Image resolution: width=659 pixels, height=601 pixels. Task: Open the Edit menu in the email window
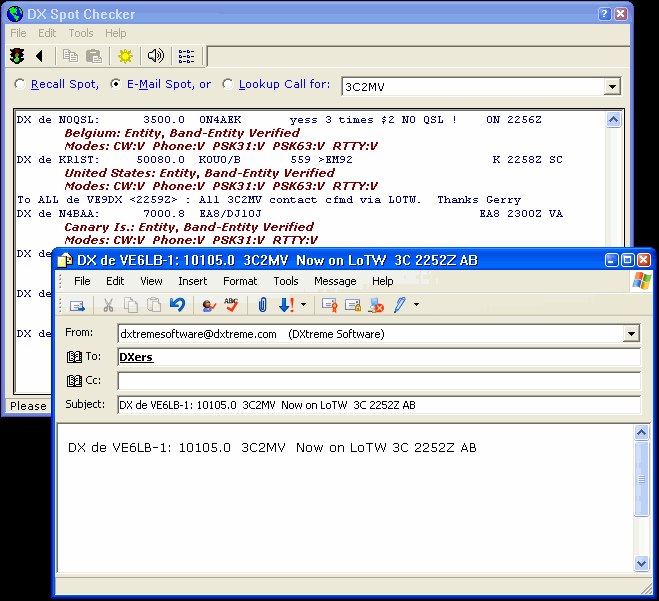click(x=115, y=281)
